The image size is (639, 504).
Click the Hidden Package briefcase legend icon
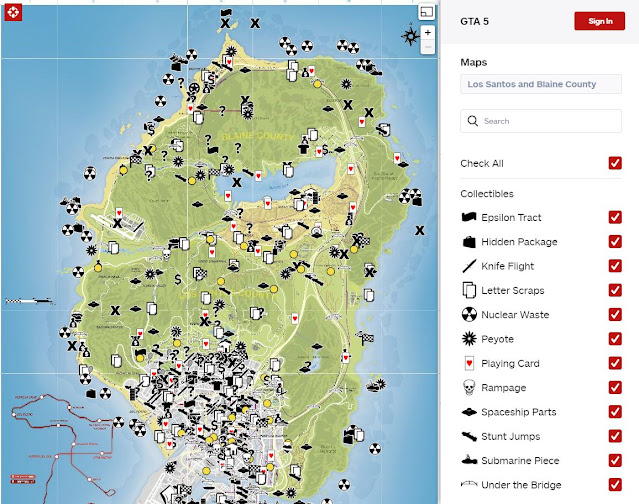[469, 242]
